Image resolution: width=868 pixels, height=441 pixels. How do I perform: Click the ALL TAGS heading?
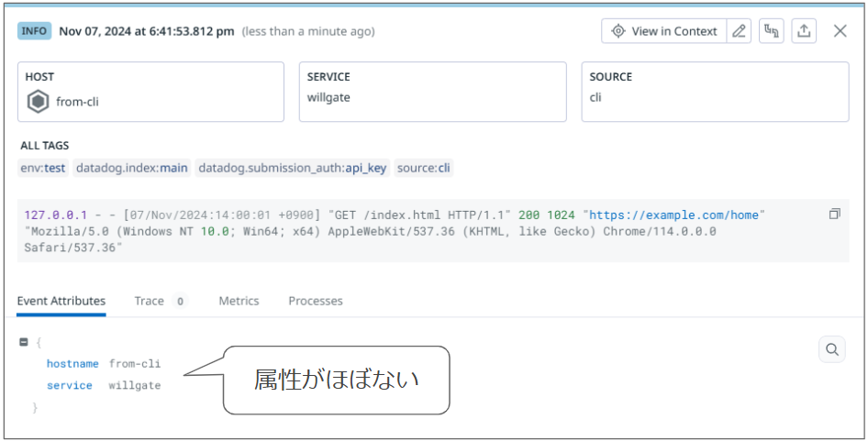tap(45, 146)
